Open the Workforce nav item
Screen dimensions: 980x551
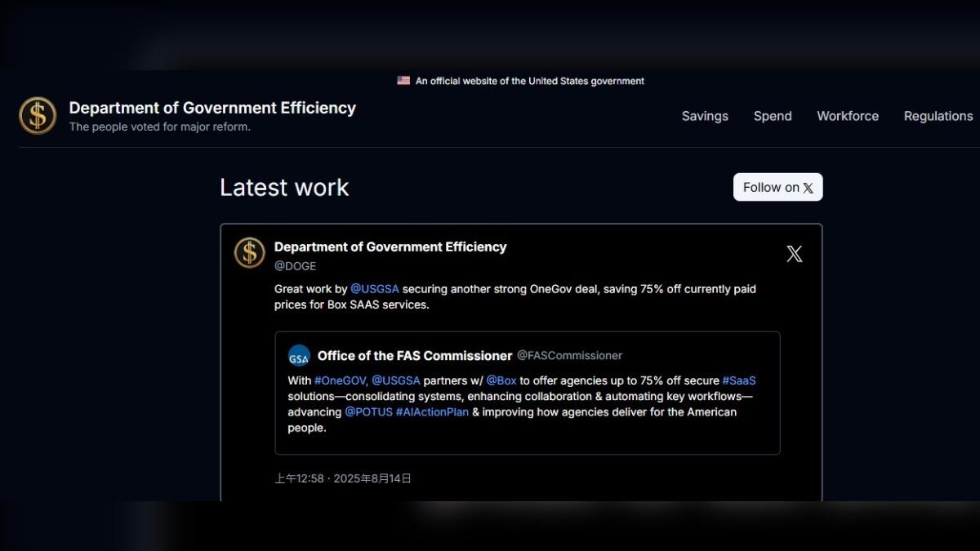click(847, 116)
